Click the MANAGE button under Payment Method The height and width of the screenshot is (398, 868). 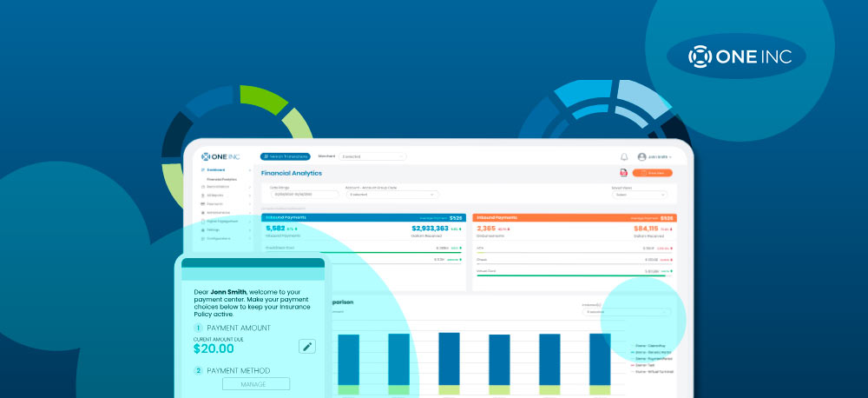pyautogui.click(x=256, y=384)
